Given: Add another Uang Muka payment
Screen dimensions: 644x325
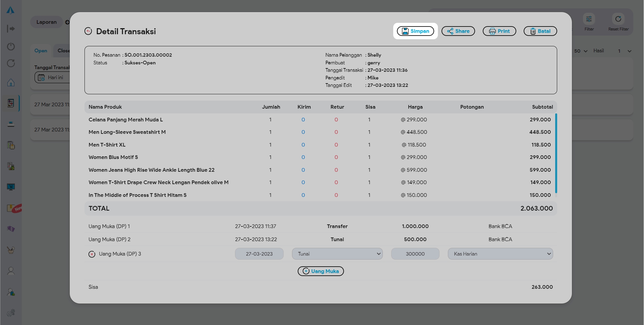Looking at the screenshot, I should [320, 271].
